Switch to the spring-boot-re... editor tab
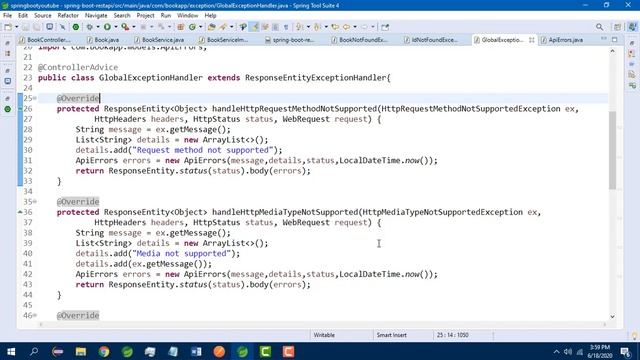The image size is (640, 360). point(289,40)
